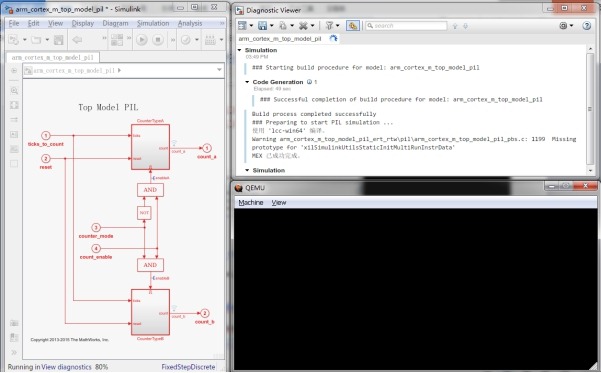Click the Annotation palette icon
Viewport: 601px width, 373px height.
pos(14,135)
